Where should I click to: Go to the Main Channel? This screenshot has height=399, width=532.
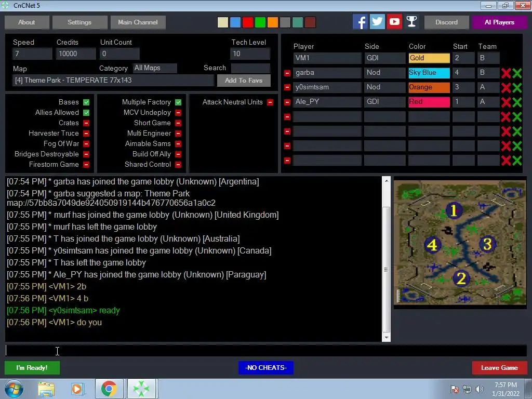(138, 22)
